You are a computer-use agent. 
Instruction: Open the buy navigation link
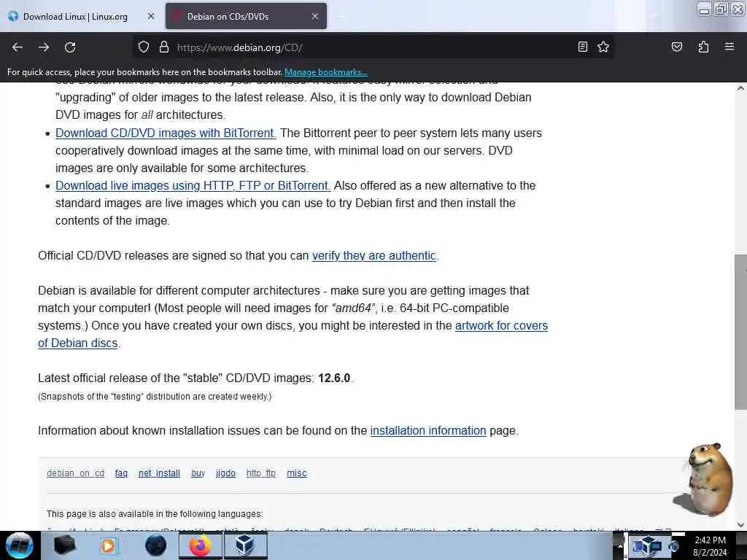[198, 473]
